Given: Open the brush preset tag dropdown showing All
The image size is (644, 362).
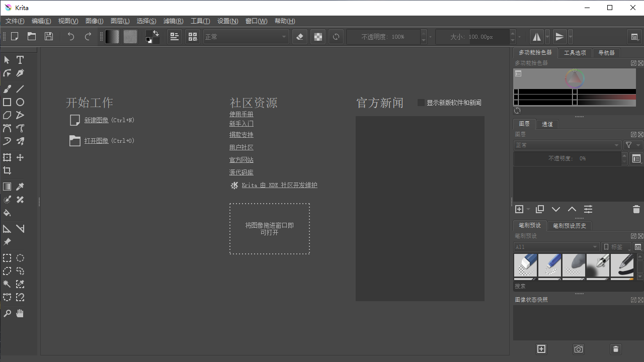Looking at the screenshot, I should pos(556,247).
